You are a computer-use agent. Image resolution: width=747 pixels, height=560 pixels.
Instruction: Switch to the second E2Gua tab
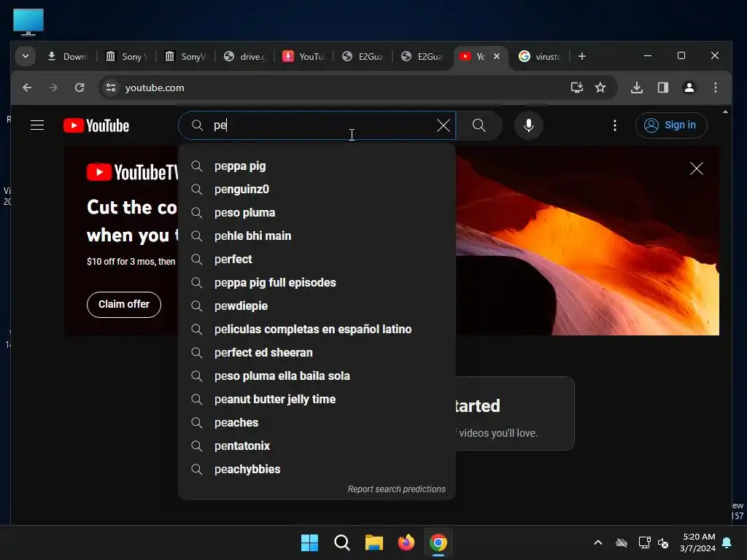(422, 57)
